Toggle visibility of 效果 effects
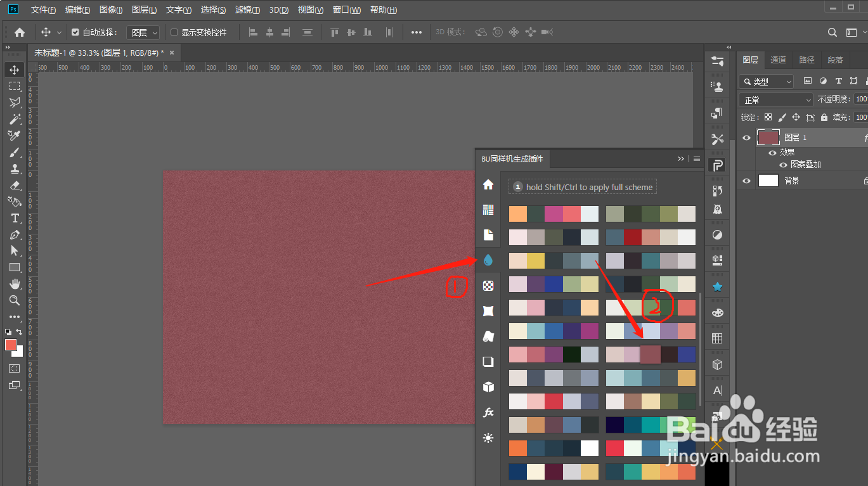Viewport: 868px width, 486px height. click(x=772, y=153)
